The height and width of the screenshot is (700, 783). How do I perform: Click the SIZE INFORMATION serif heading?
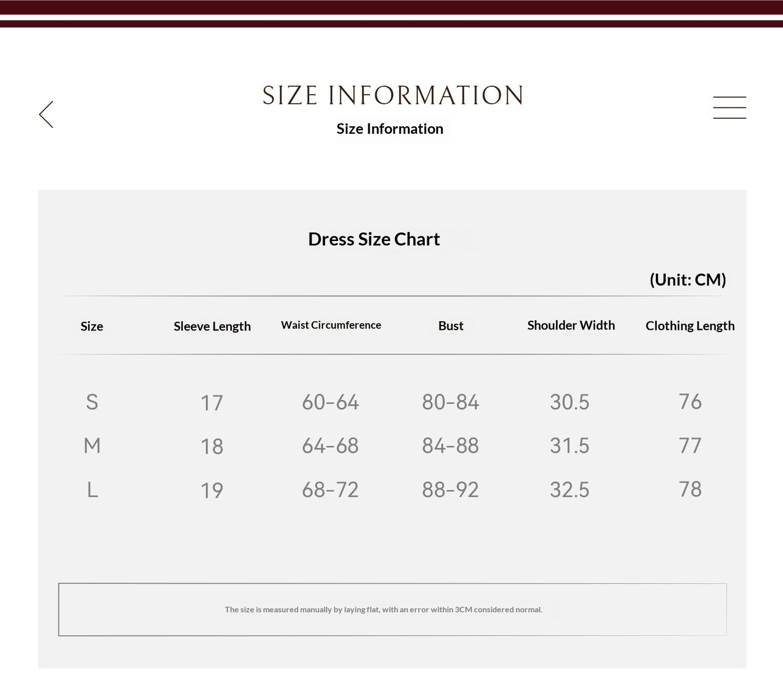[x=392, y=95]
